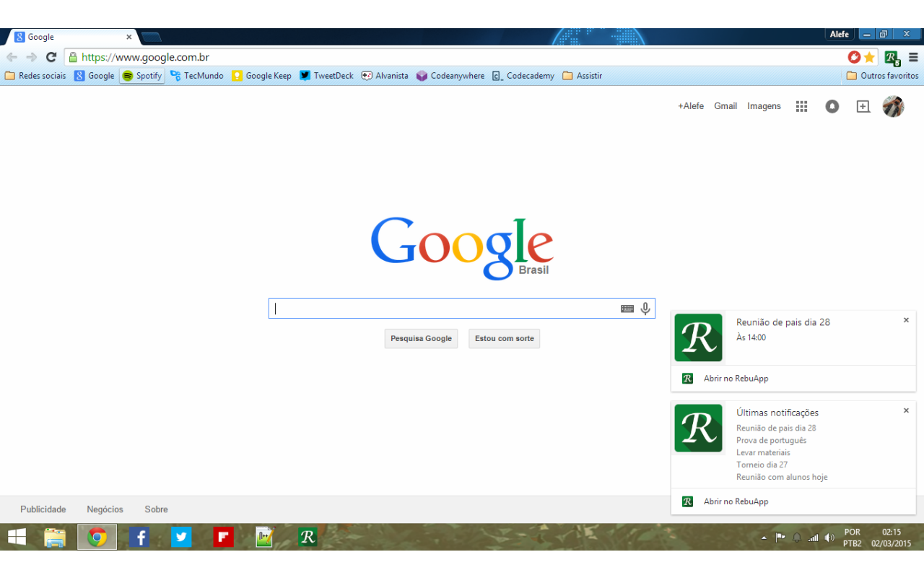The image size is (924, 578).
Task: Open the Redes sociais bookmark folder
Action: coord(35,76)
